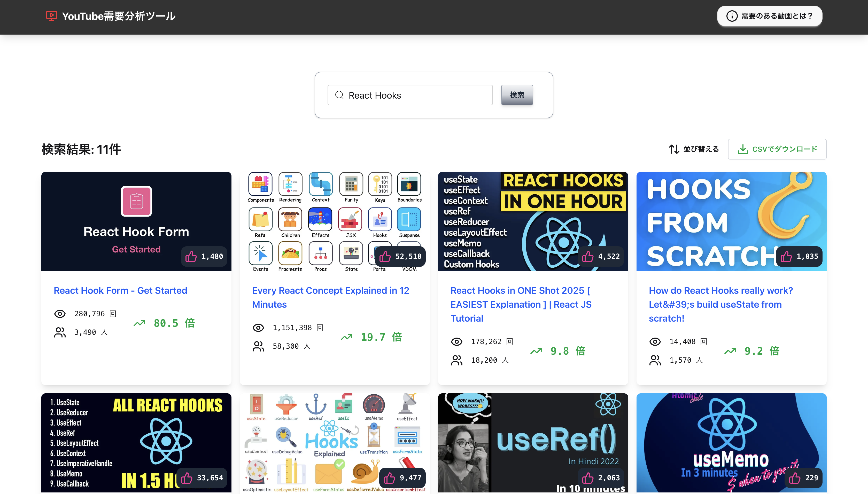Click the green trend arrow beside 9.8 倍
Viewport: 868px width, 494px height.
tap(536, 351)
